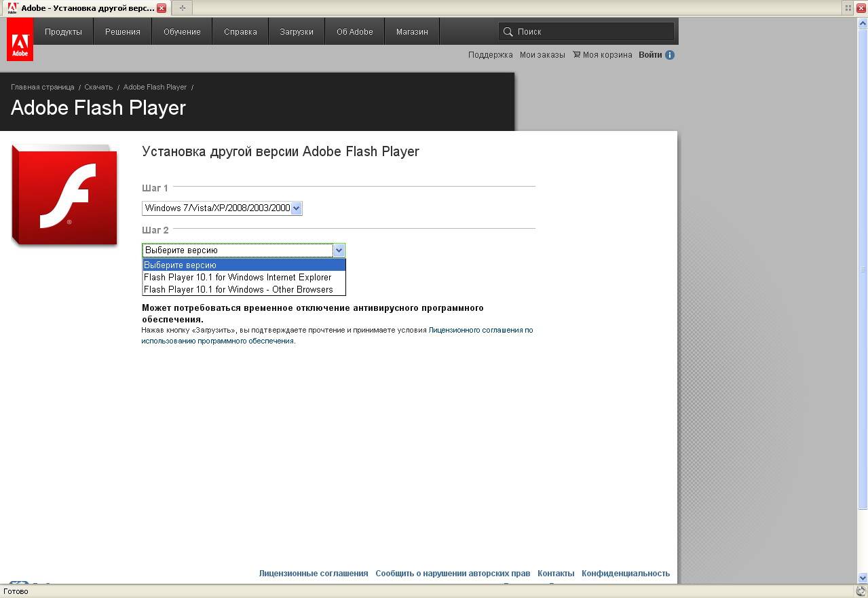Screen dimensions: 868x598
Task: Choose Flash Player 10.1 for Windows Internet Explorer
Action: 244,278
